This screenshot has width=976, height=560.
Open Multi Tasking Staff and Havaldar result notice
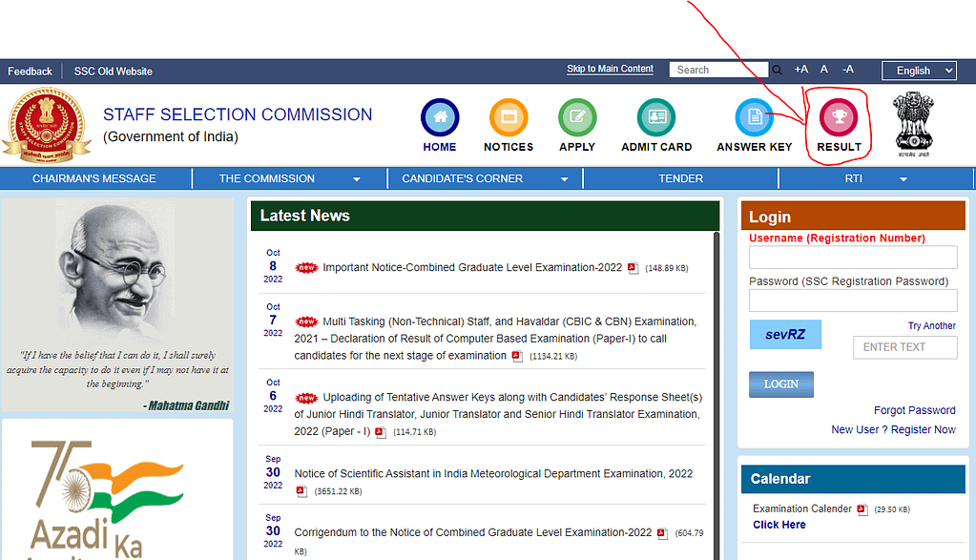(x=495, y=339)
